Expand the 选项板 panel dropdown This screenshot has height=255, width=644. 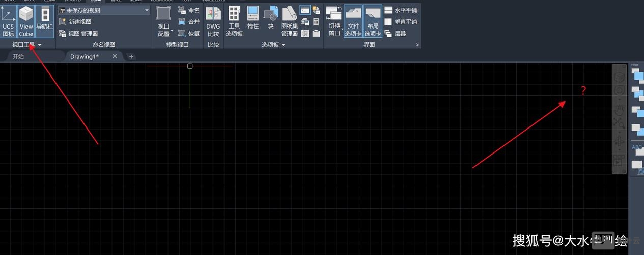[283, 45]
